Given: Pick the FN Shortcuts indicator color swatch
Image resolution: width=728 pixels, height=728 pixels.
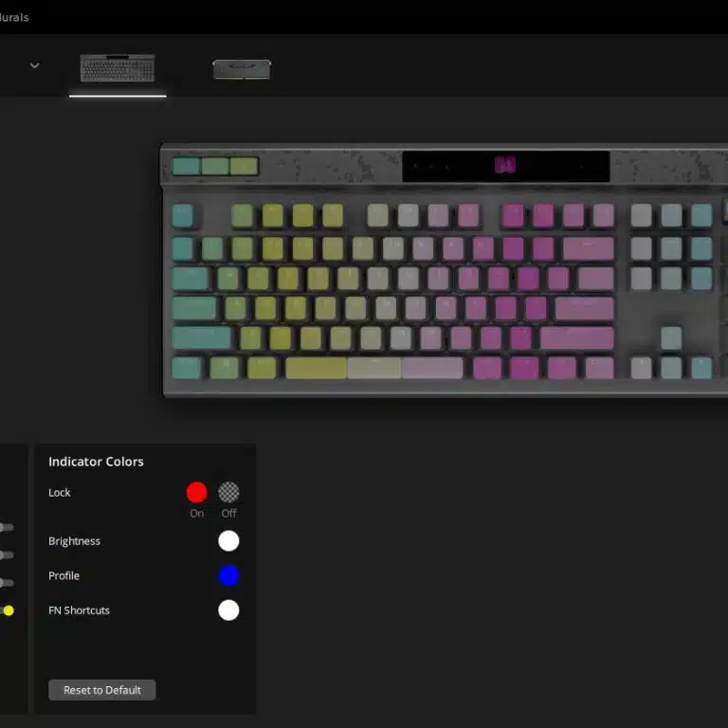Looking at the screenshot, I should (228, 610).
